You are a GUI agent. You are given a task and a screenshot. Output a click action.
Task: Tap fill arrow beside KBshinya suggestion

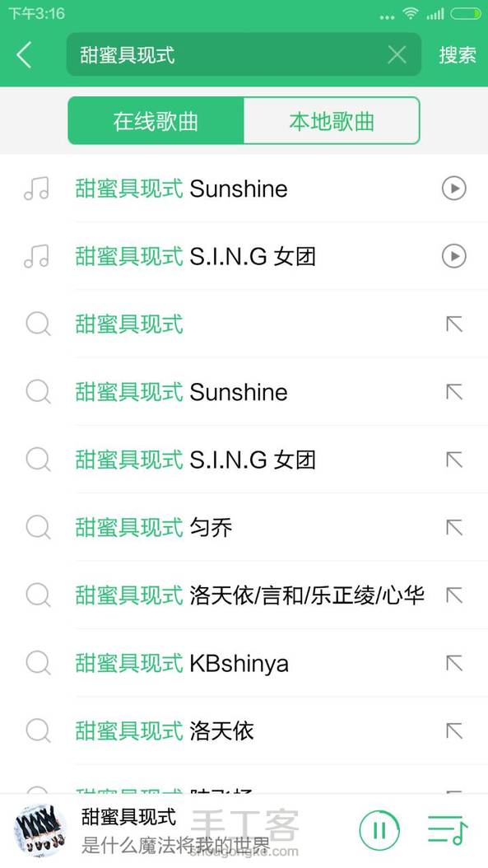(x=454, y=663)
